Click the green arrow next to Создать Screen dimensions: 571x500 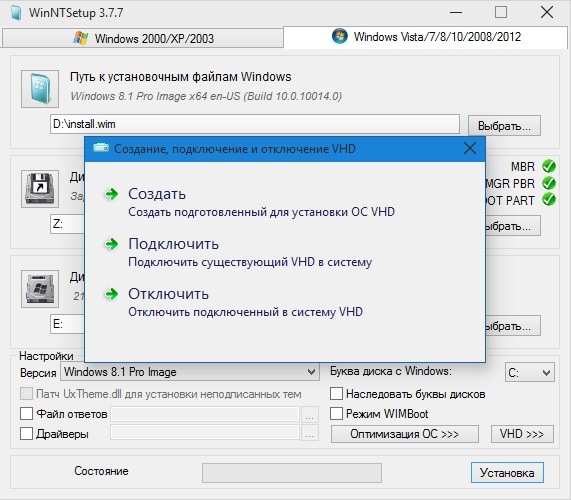[x=112, y=194]
